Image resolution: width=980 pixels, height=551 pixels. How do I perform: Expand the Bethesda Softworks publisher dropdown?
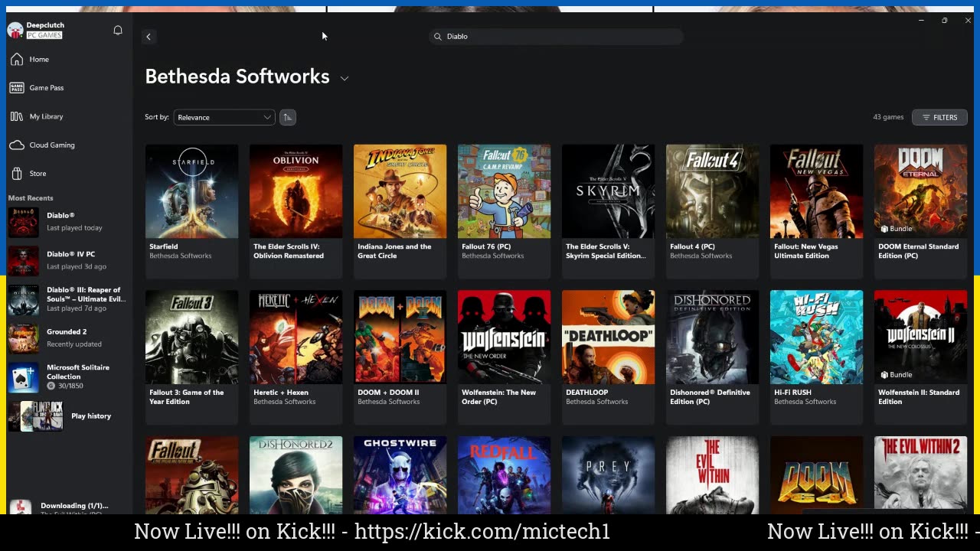pos(345,78)
